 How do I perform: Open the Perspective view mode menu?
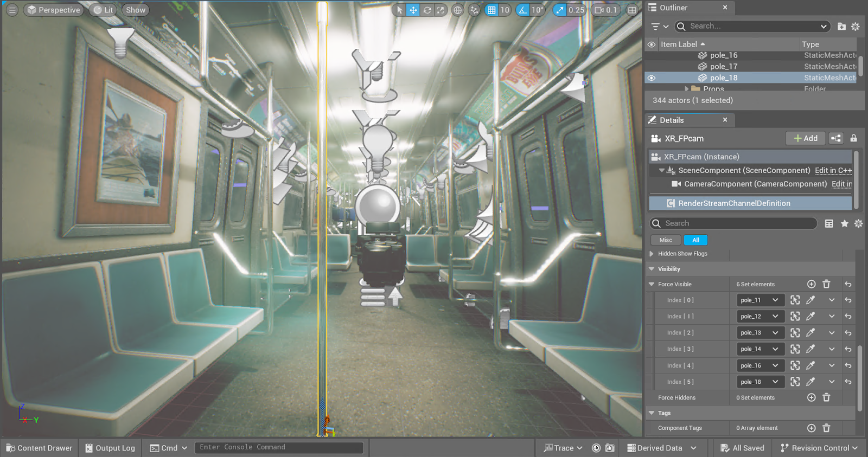pyautogui.click(x=53, y=10)
